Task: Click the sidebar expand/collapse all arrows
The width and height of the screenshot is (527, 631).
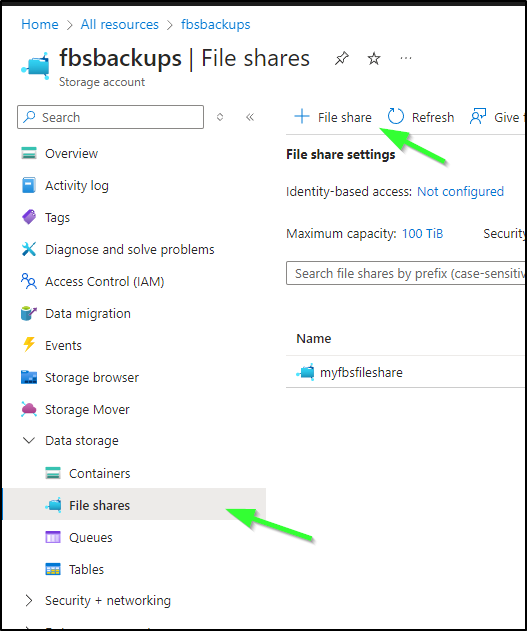Action: click(x=220, y=117)
